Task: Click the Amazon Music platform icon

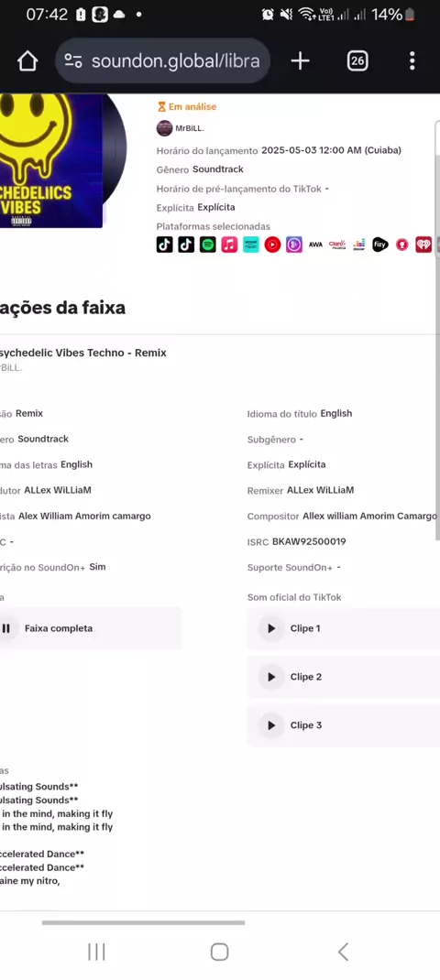Action: (251, 245)
